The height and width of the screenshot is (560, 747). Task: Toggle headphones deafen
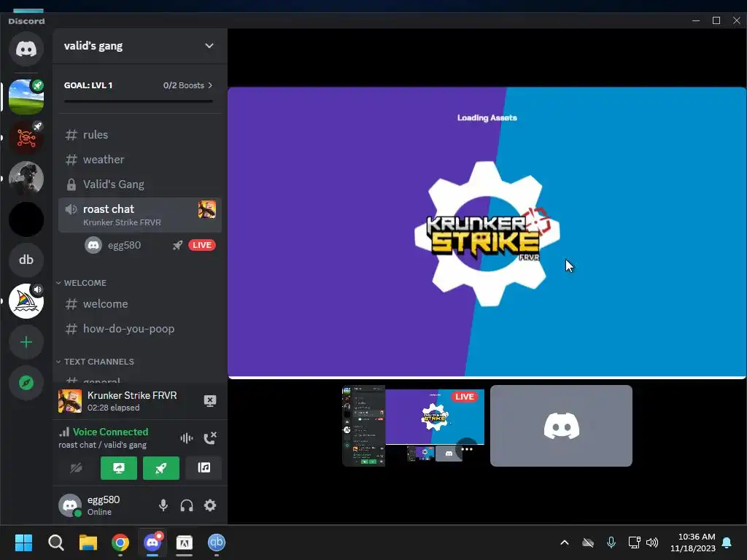coord(187,505)
